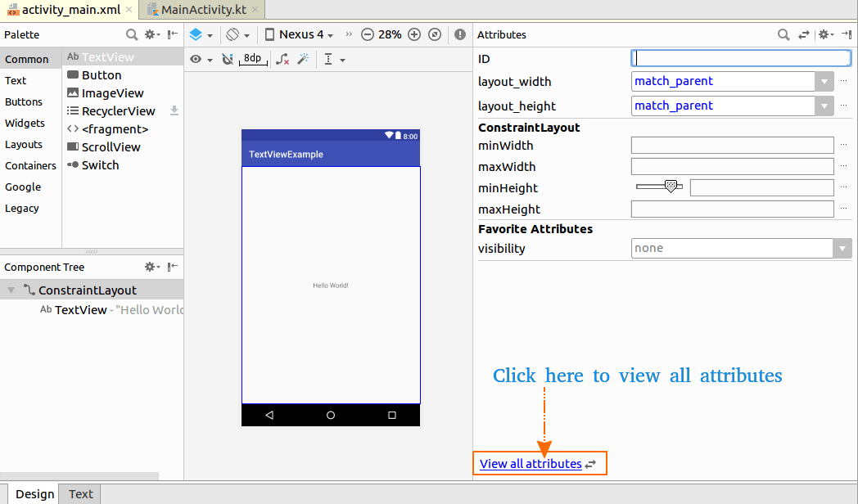Toggle the view options eye icon
Viewport: 858px width, 504px height.
coord(196,59)
